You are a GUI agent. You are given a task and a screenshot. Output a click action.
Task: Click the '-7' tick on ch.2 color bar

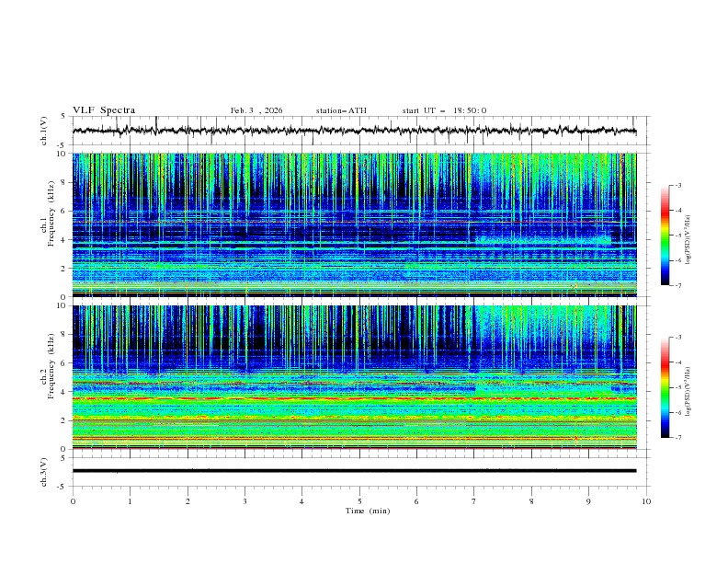pyautogui.click(x=677, y=438)
